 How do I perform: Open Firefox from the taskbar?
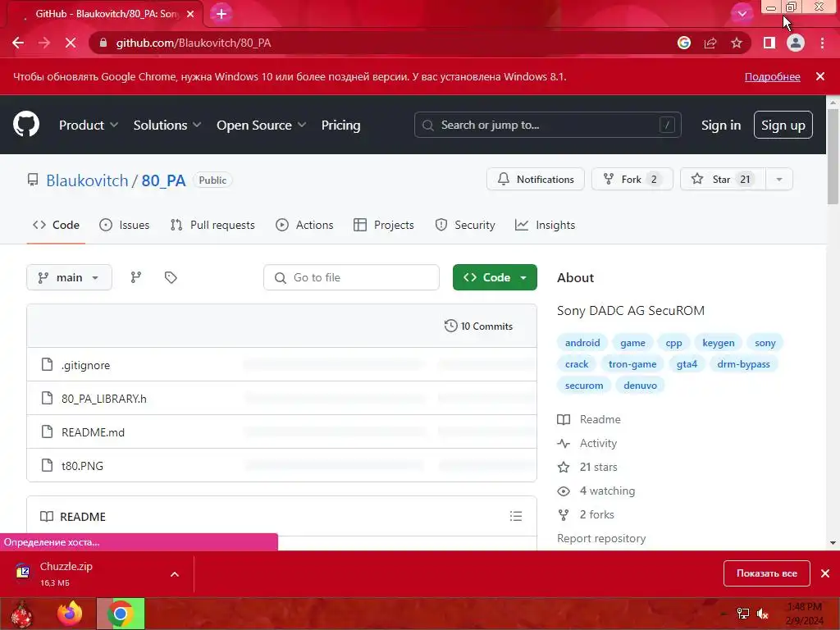coord(70,614)
